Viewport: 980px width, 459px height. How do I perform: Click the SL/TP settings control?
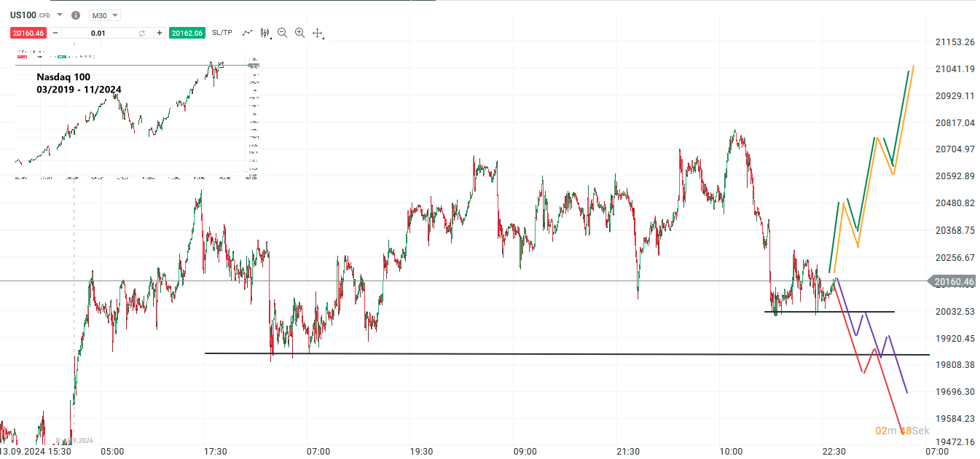pos(222,32)
